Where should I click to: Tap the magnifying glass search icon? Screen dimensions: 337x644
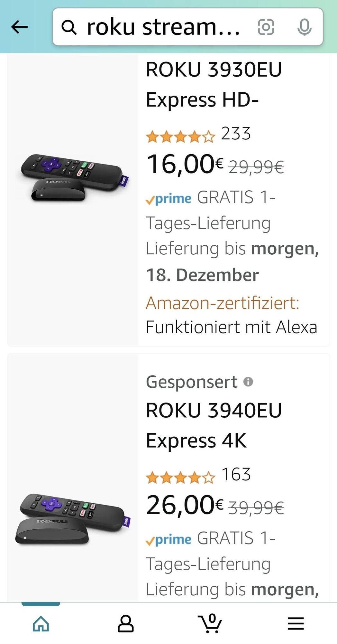(x=69, y=27)
